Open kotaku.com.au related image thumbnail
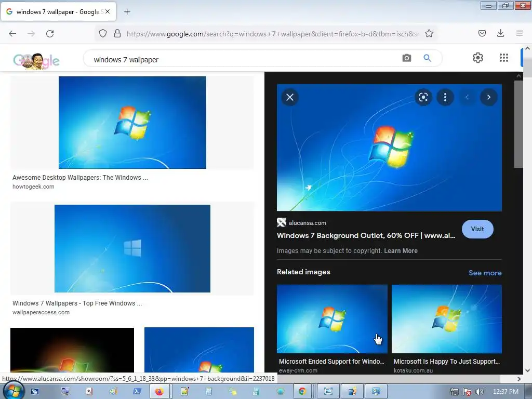 tap(446, 319)
